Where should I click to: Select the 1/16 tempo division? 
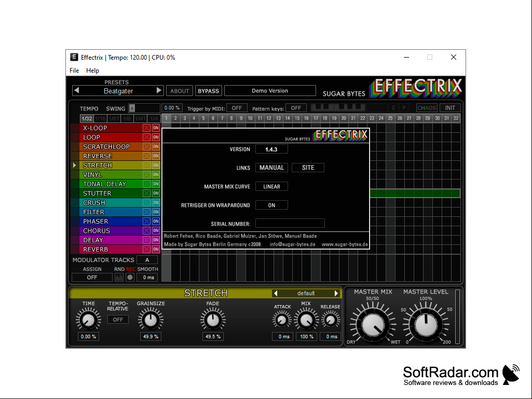point(100,118)
